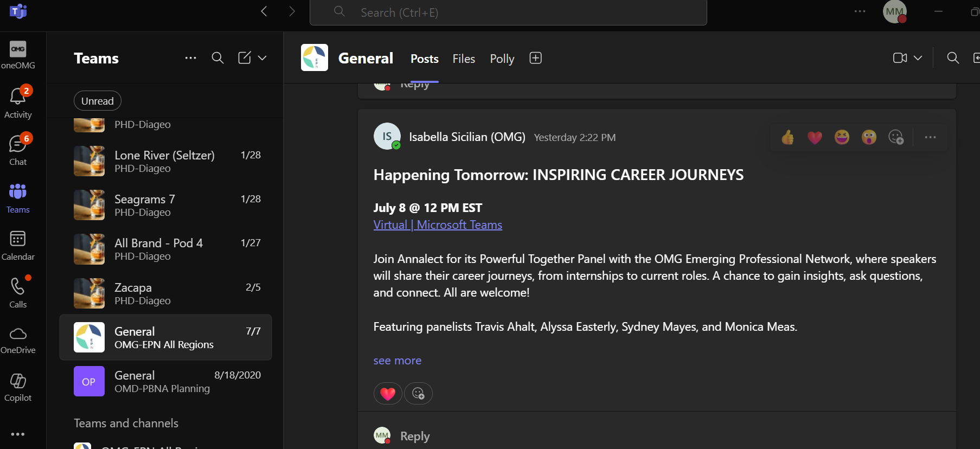Click the OMG-EPN channel logo in header
980x449 pixels.
[x=315, y=57]
